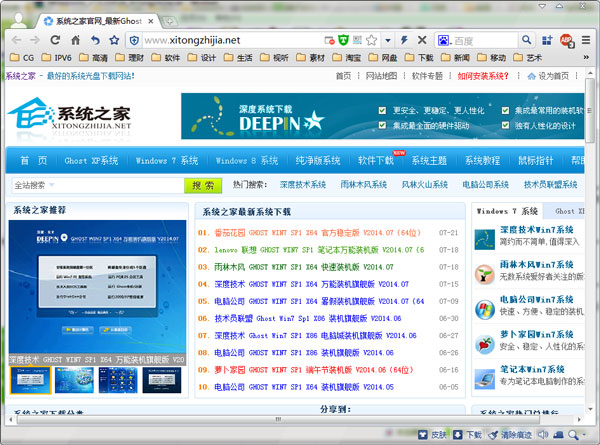The width and height of the screenshot is (600, 445).
Task: Switch to Ghost XP tab in sidebar
Action: [x=569, y=211]
